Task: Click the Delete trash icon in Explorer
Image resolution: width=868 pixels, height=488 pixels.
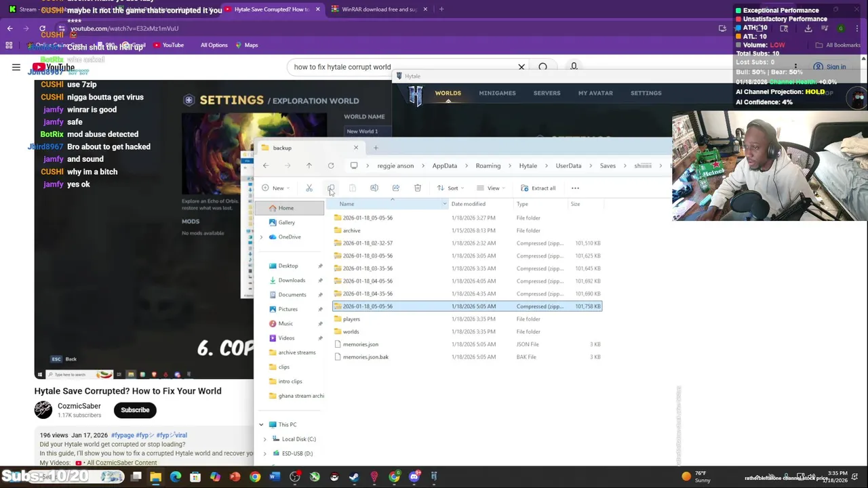Action: tap(418, 188)
